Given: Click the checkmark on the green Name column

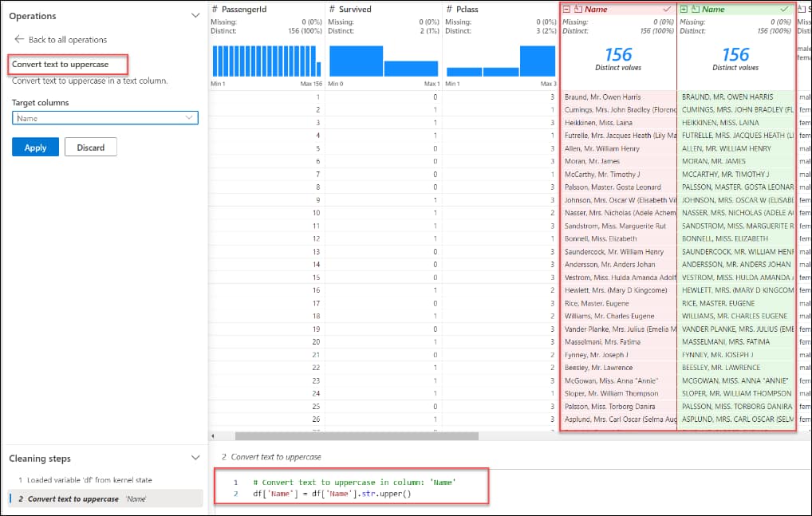Looking at the screenshot, I should click(782, 8).
